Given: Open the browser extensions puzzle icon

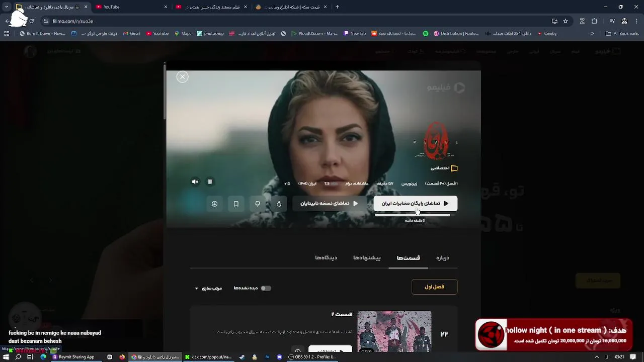Looking at the screenshot, I should (x=595, y=21).
